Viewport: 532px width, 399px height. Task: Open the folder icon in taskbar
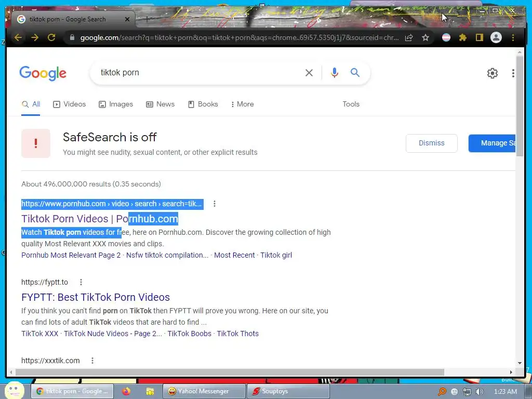click(x=150, y=391)
